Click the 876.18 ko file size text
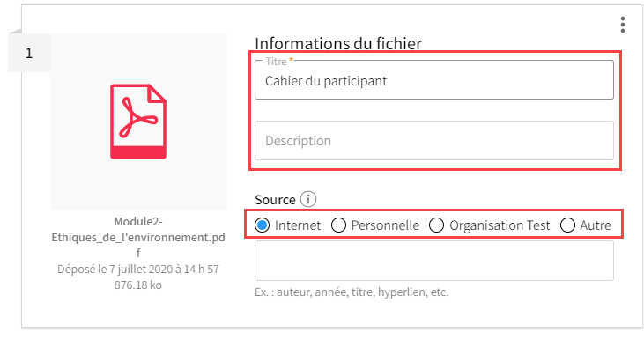Screen dimensions: 644x340 (138, 285)
